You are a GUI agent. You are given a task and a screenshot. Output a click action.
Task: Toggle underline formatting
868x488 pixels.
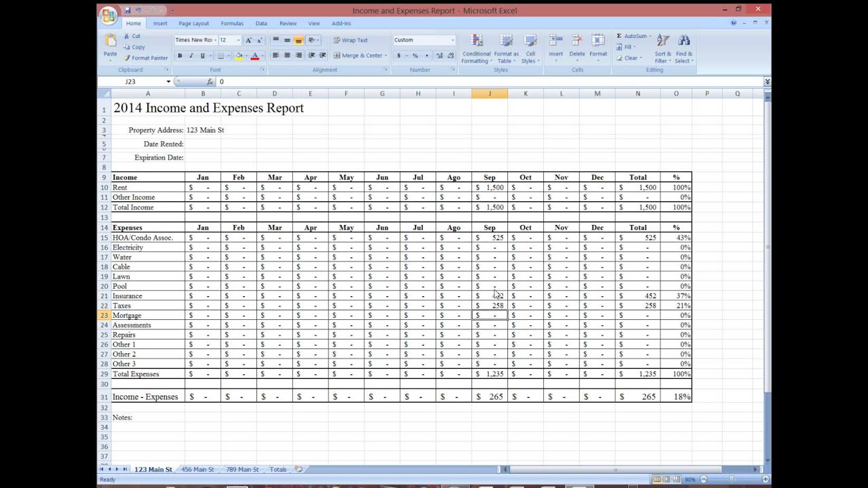pyautogui.click(x=202, y=56)
